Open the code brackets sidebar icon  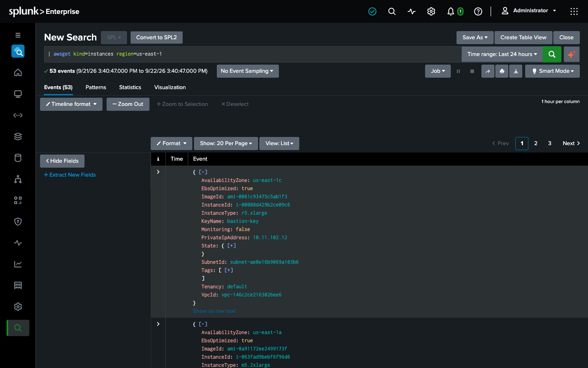pos(18,115)
